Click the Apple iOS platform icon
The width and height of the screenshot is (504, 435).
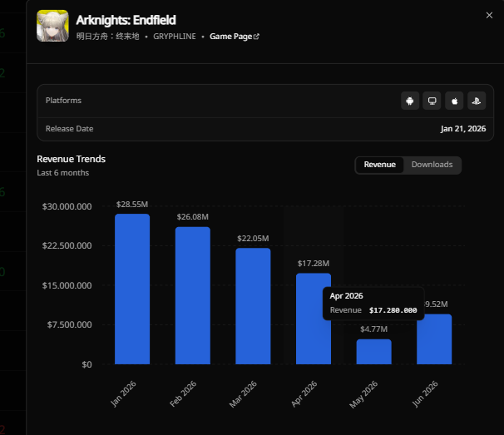(x=454, y=101)
